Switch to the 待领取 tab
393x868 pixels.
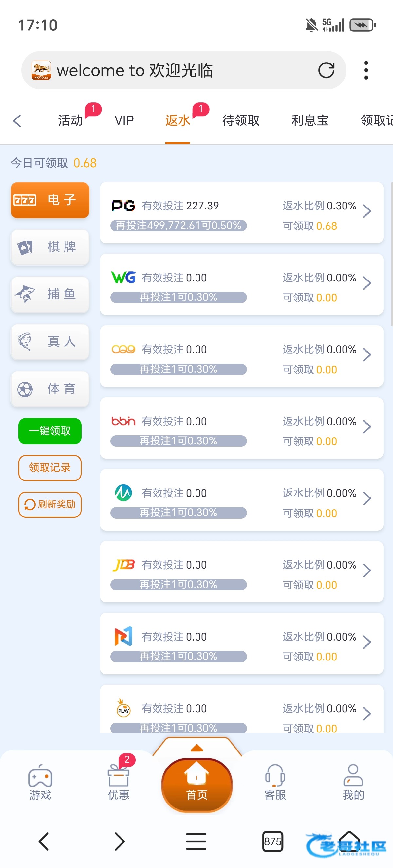[241, 121]
